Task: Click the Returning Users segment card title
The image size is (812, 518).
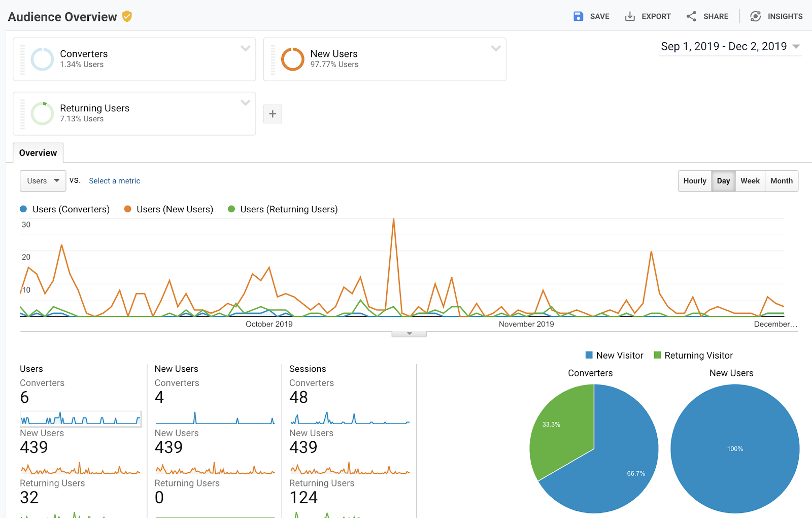Action: [95, 108]
